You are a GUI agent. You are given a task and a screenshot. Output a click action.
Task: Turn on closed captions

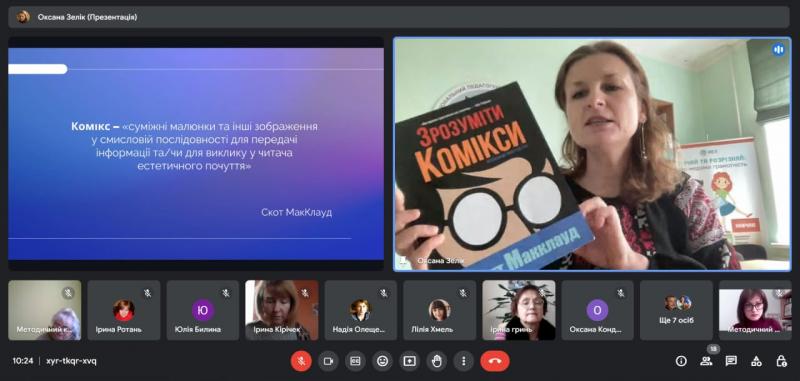[x=355, y=361]
